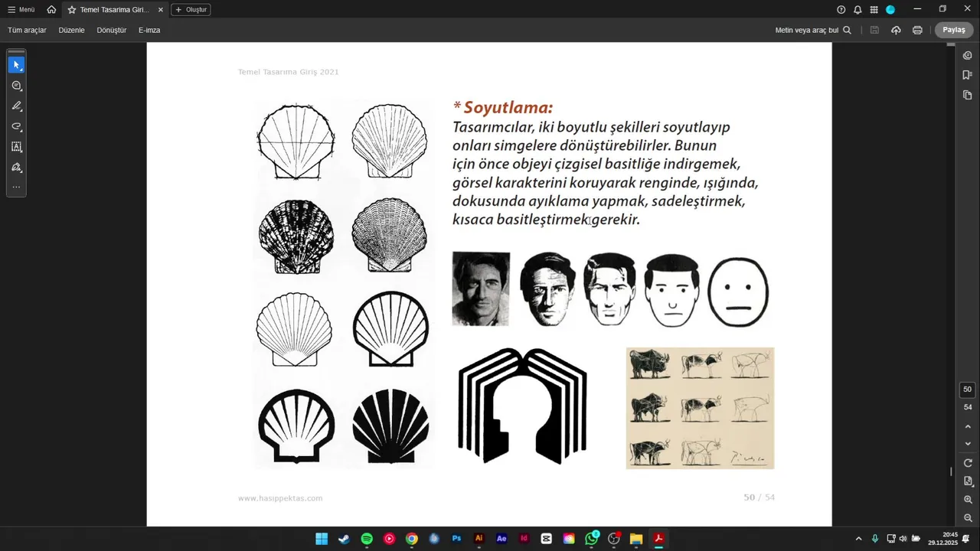The width and height of the screenshot is (980, 551).
Task: Rotate the page view
Action: point(968,463)
